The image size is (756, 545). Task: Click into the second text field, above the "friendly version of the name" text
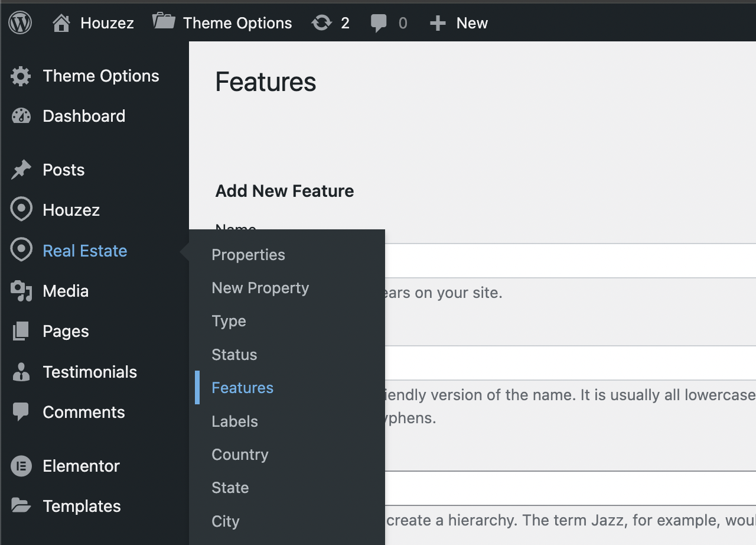570,363
